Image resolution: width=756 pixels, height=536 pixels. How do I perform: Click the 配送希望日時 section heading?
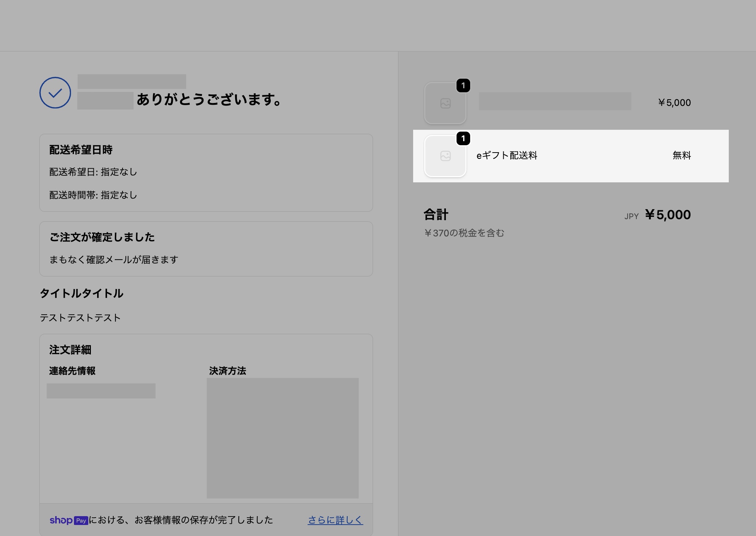[81, 150]
